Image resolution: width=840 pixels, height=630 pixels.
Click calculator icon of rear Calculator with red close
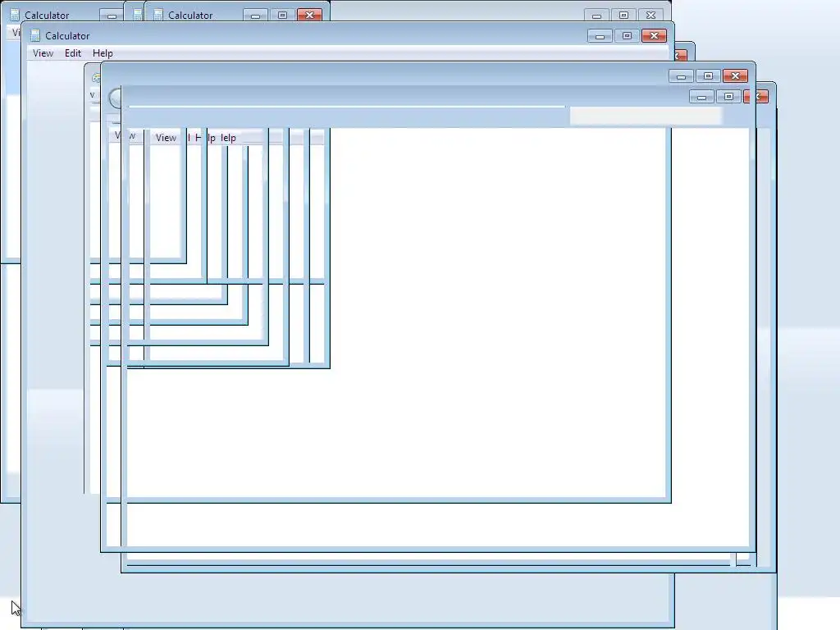pos(158,15)
